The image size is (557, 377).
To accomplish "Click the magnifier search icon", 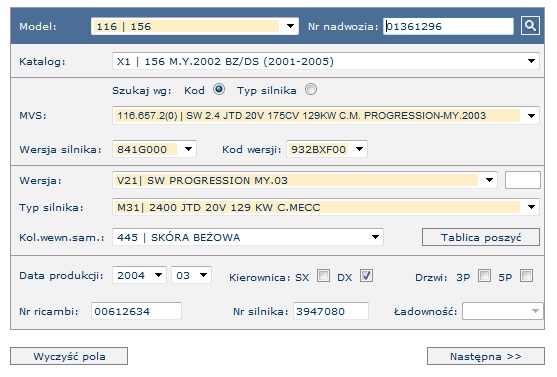I will (530, 26).
